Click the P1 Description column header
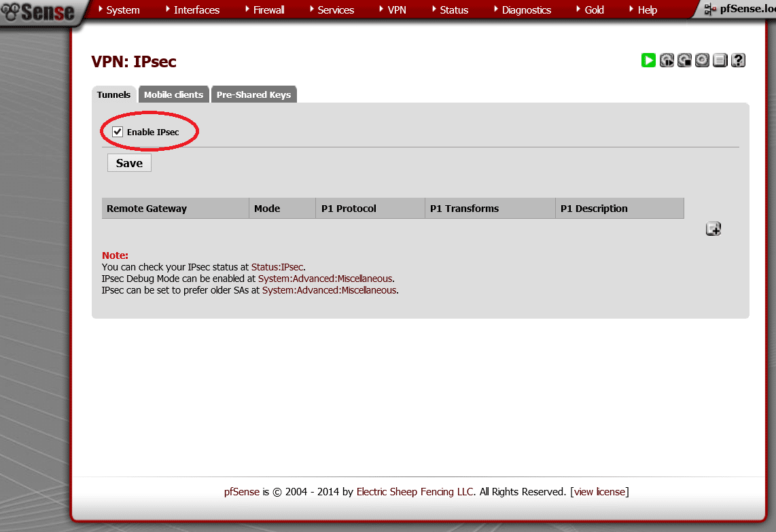 [x=620, y=209]
